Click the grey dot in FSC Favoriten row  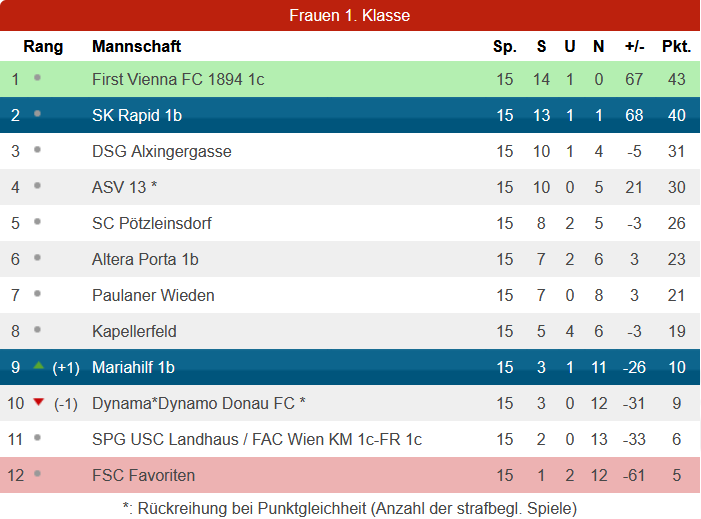(38, 473)
